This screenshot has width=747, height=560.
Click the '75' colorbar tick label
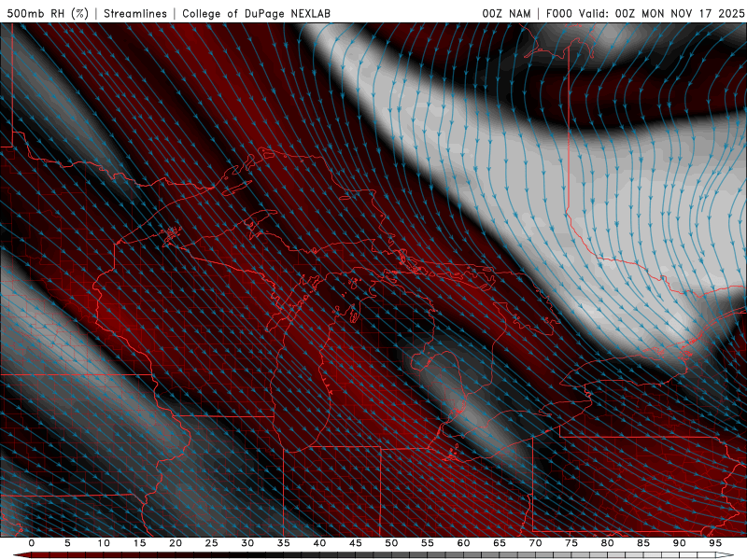tap(571, 543)
